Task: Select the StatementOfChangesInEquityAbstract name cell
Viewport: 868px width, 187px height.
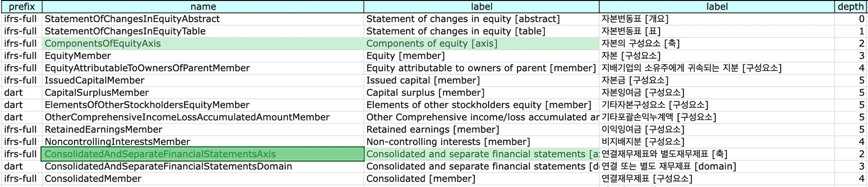Action: pyautogui.click(x=132, y=19)
